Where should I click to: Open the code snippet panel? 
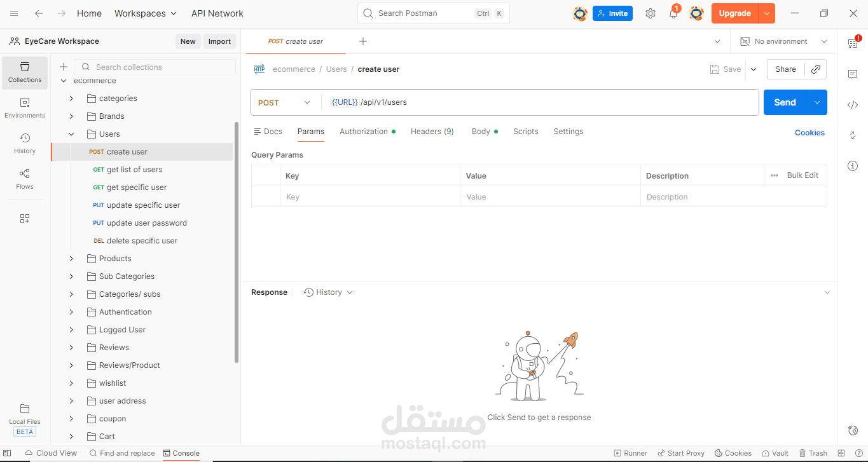[x=853, y=105]
